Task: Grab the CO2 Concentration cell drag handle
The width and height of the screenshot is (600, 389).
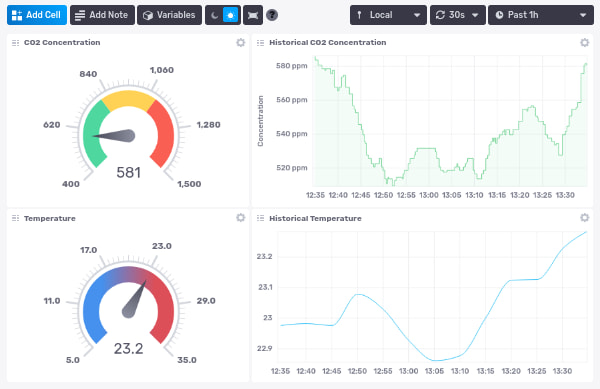Action: click(x=15, y=43)
